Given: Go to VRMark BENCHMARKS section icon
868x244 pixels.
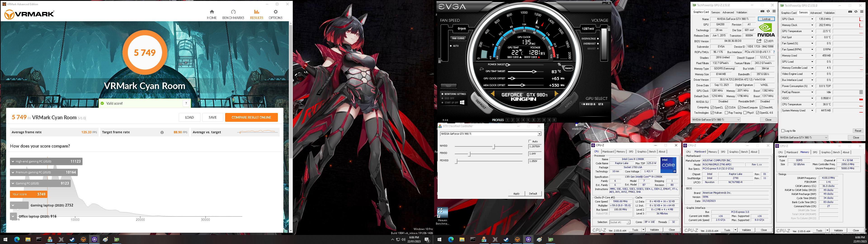Looking at the screenshot, I should pos(233,12).
